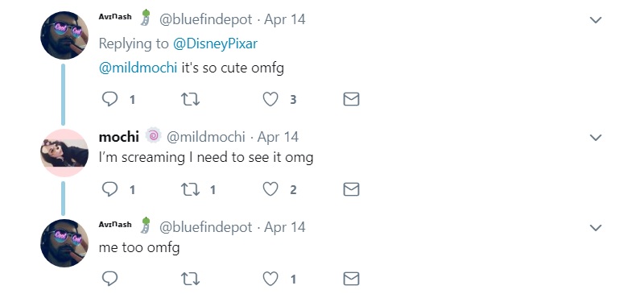
Task: Open the @mildmochi mention in first tweet
Action: [138, 68]
